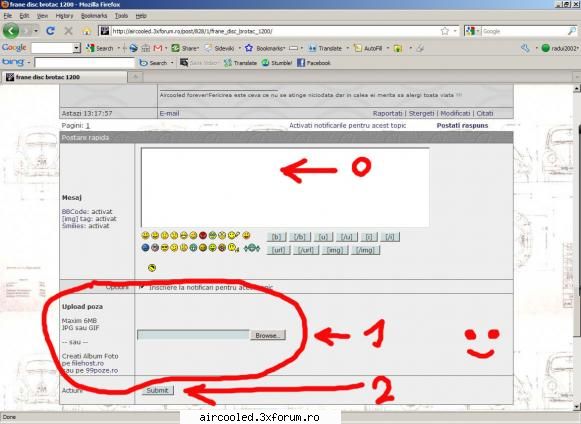The width and height of the screenshot is (581, 424).
Task: Click the Submit button
Action: (157, 390)
